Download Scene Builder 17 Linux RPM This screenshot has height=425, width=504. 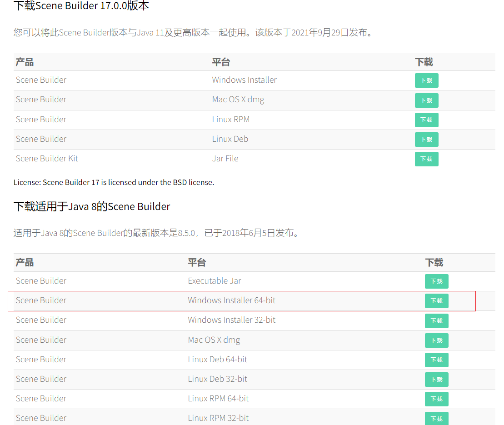pyautogui.click(x=426, y=120)
